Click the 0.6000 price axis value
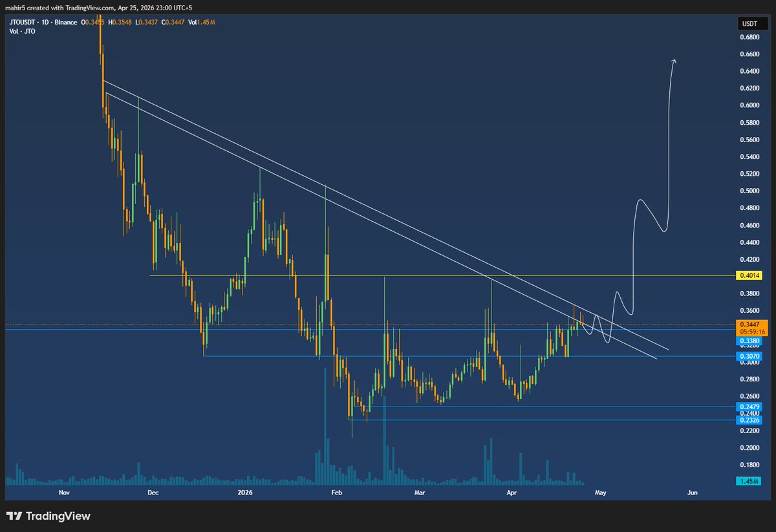The width and height of the screenshot is (776, 532). click(x=749, y=105)
